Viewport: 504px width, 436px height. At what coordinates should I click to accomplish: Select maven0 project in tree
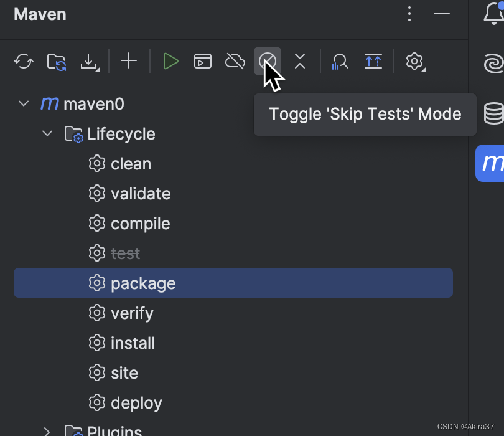93,104
